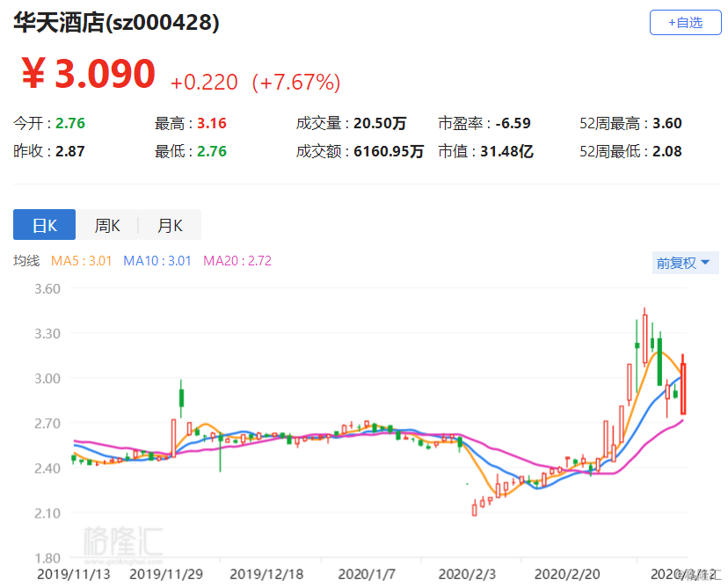Click the 成交量 value 20.50万
This screenshot has width=728, height=587.
coord(380,123)
